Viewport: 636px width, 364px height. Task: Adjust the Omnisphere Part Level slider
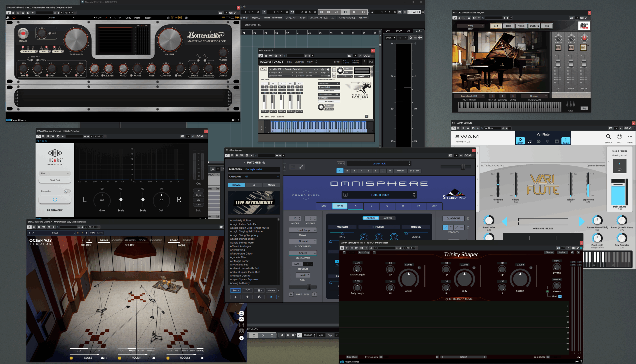[x=309, y=287]
